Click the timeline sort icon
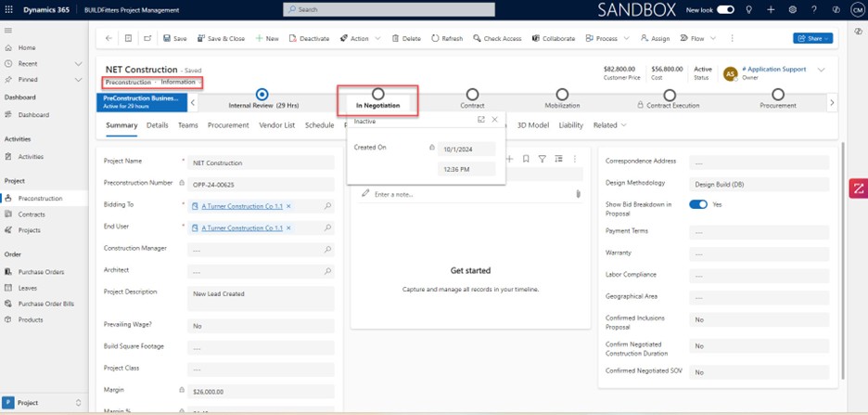868x415 pixels. (558, 159)
